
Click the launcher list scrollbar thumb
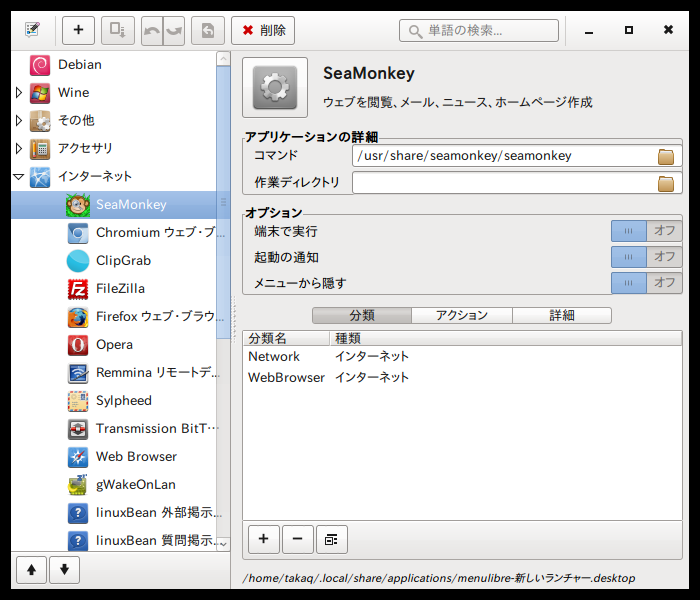click(223, 202)
